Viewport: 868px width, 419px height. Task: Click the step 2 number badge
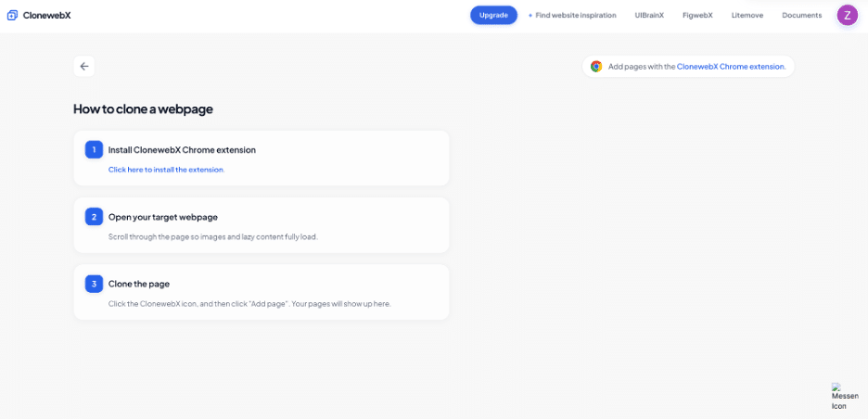point(94,216)
